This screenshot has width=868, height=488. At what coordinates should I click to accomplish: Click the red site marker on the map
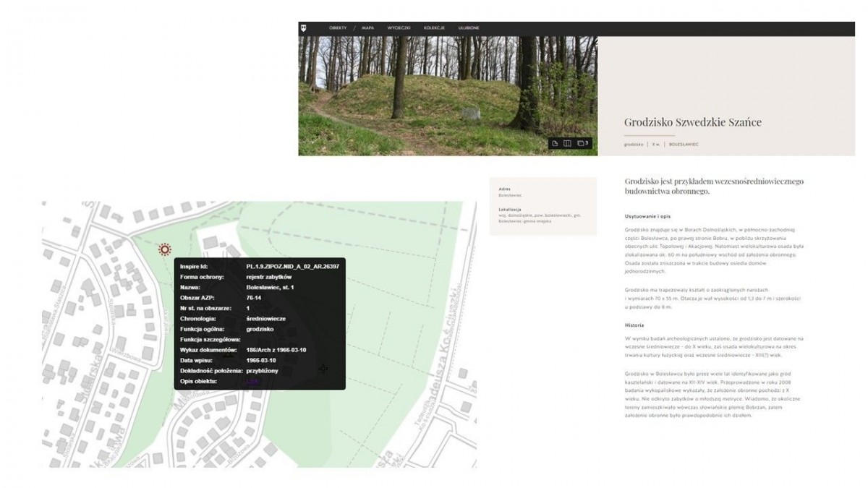[165, 249]
